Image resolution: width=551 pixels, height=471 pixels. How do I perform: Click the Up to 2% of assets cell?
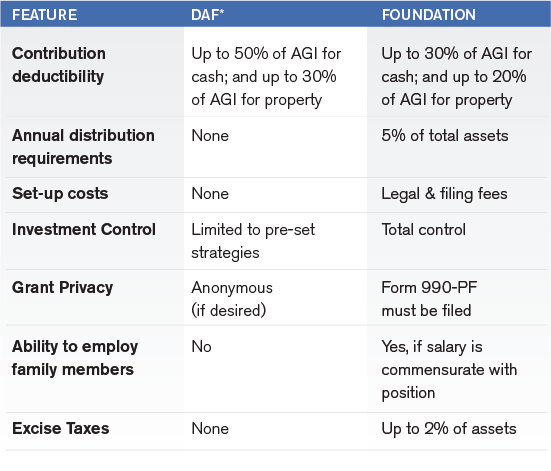449,428
